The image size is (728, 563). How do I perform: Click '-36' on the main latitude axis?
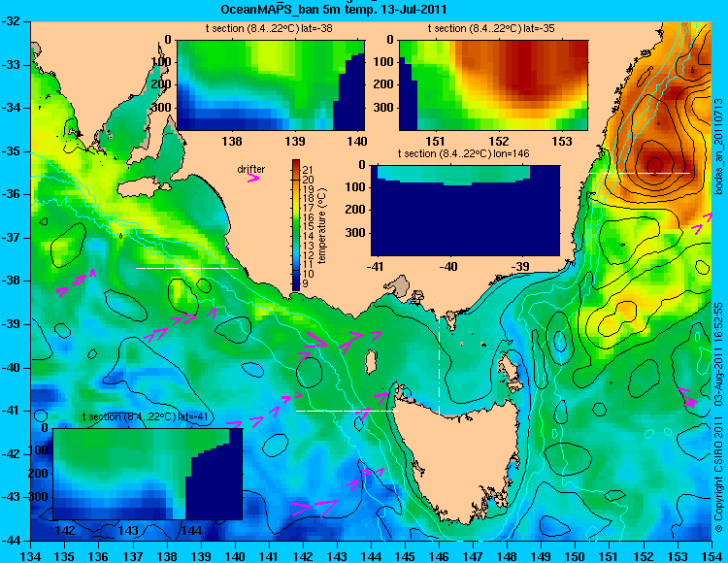click(x=11, y=194)
